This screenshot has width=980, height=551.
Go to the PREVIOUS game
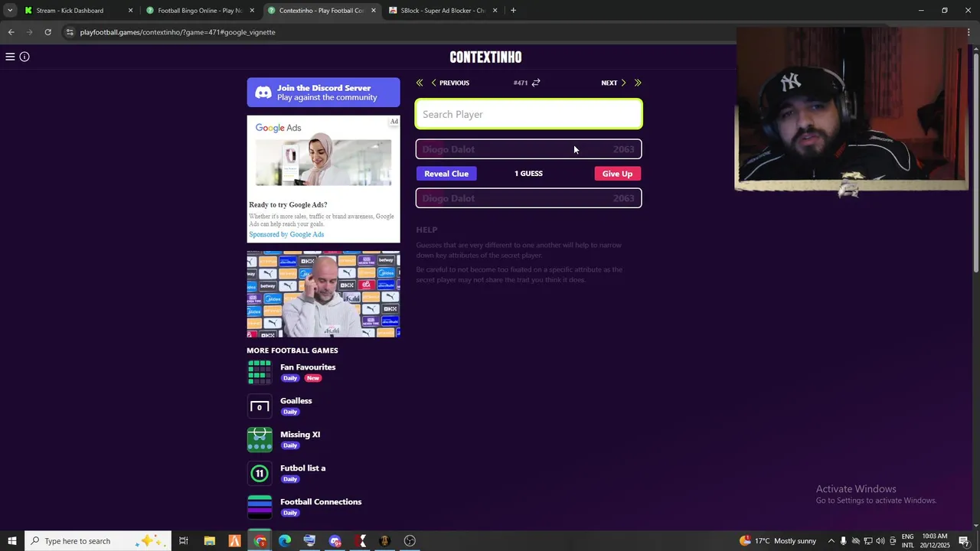450,83
